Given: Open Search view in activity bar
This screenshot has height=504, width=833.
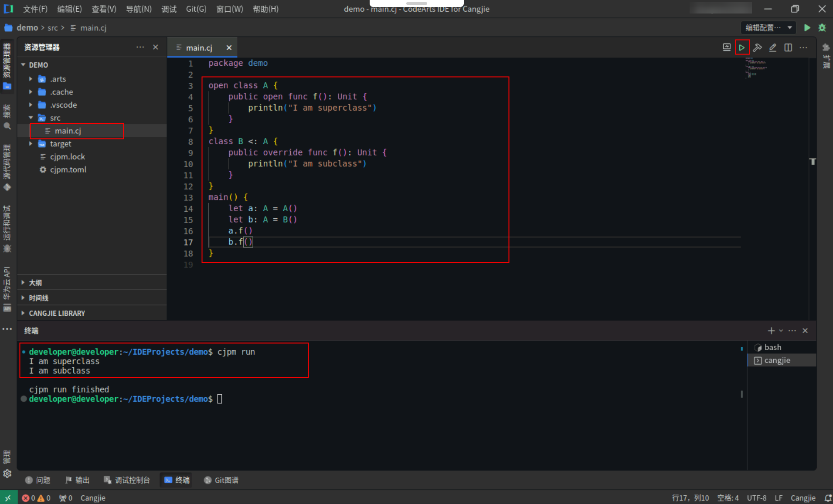Looking at the screenshot, I should point(7,117).
